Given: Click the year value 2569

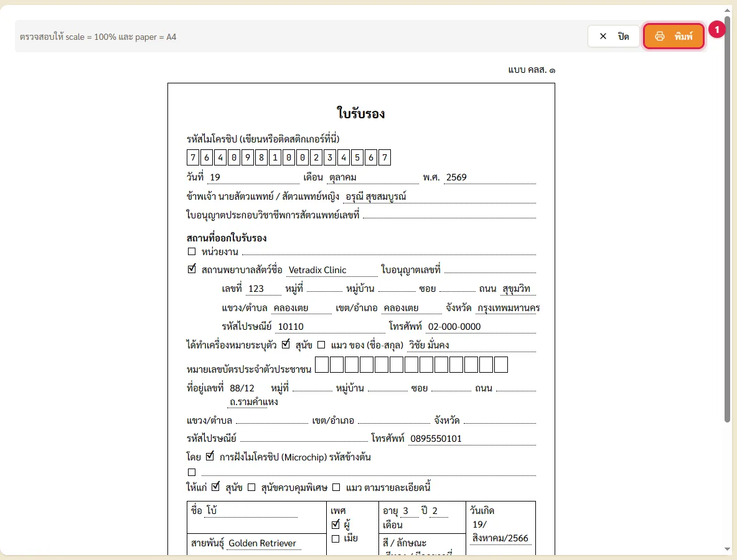Looking at the screenshot, I should click(x=456, y=177).
